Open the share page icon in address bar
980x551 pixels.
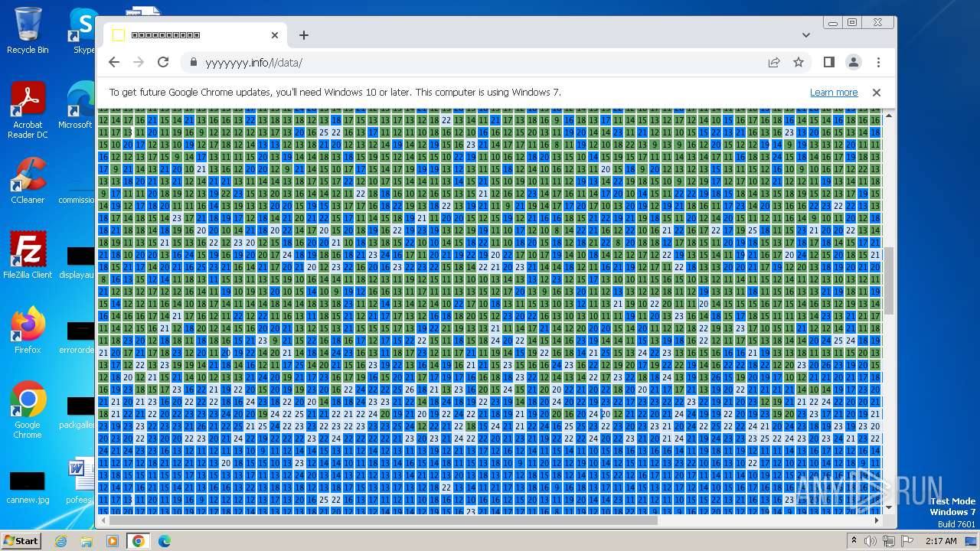[774, 62]
